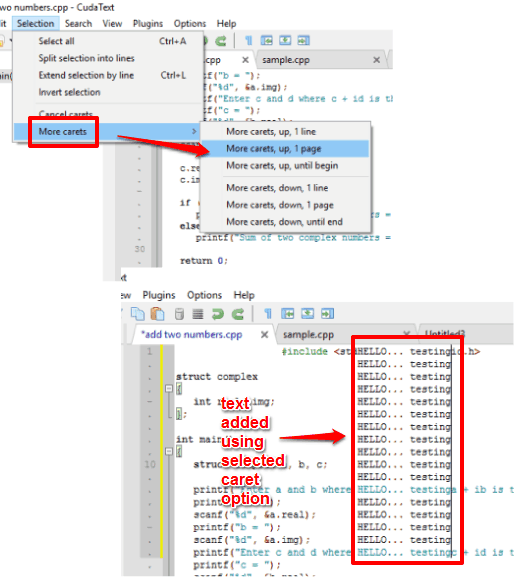
Task: Click the 'scanf("%d", &a.real);' code line
Action: click(254, 515)
